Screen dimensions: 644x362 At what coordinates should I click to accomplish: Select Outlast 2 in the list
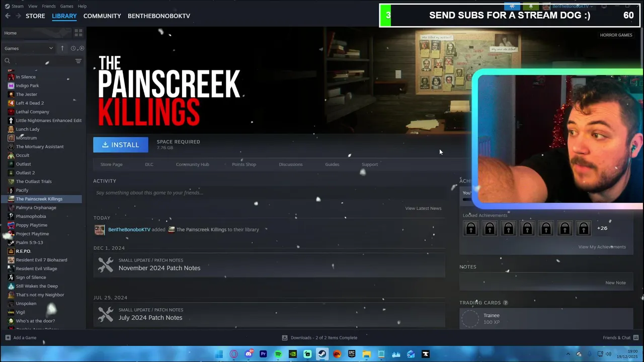tap(25, 173)
